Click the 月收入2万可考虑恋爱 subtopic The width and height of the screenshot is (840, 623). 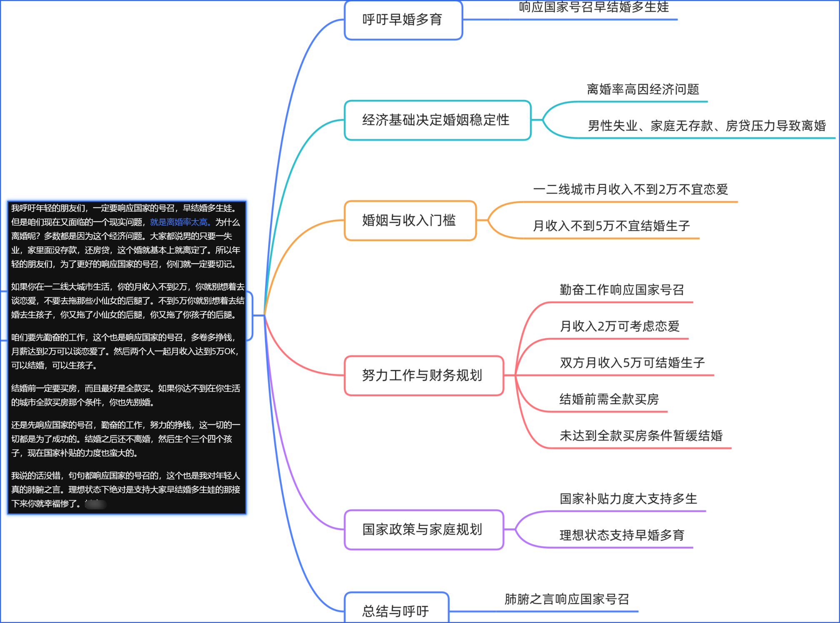point(619,326)
